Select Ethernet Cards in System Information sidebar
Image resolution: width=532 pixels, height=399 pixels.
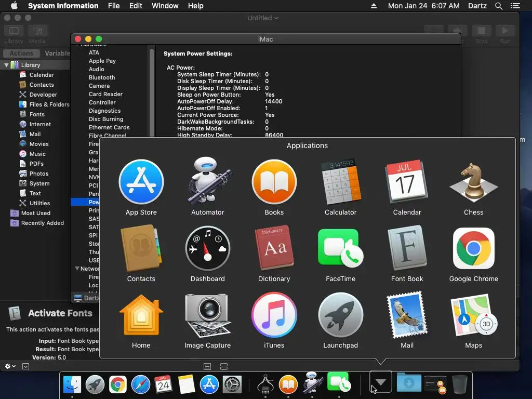click(x=109, y=127)
